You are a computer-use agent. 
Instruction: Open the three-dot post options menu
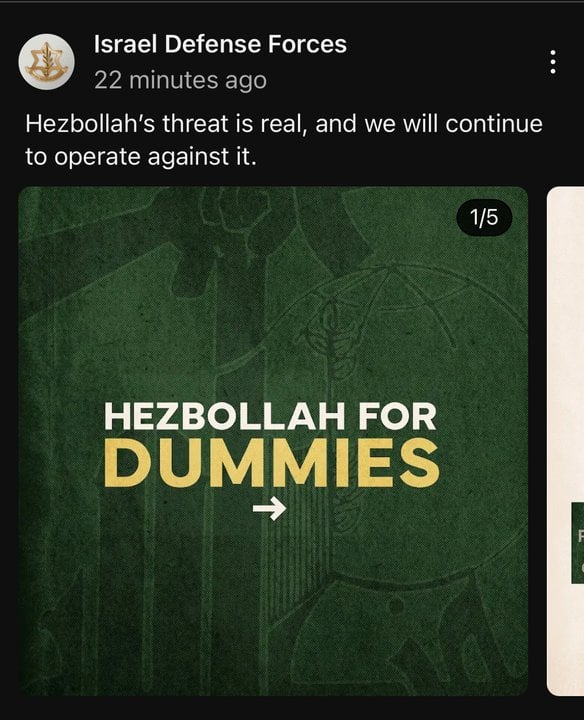(x=553, y=62)
